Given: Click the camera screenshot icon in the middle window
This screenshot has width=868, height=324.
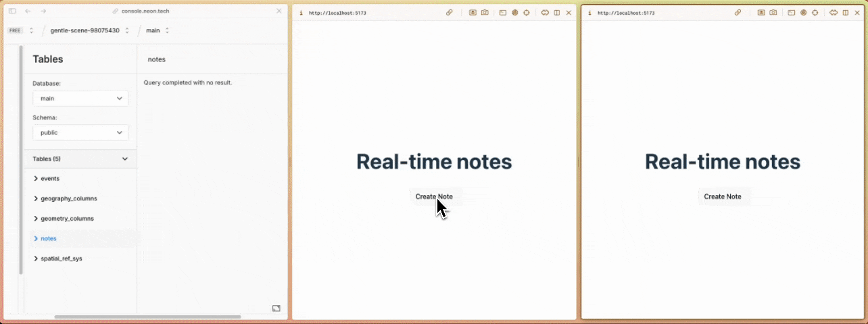Looking at the screenshot, I should [485, 13].
